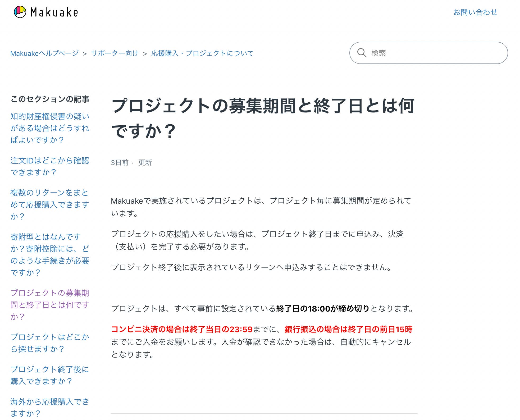Click the magnifying glass search icon
Screen dimensions: 520x420
[x=362, y=53]
